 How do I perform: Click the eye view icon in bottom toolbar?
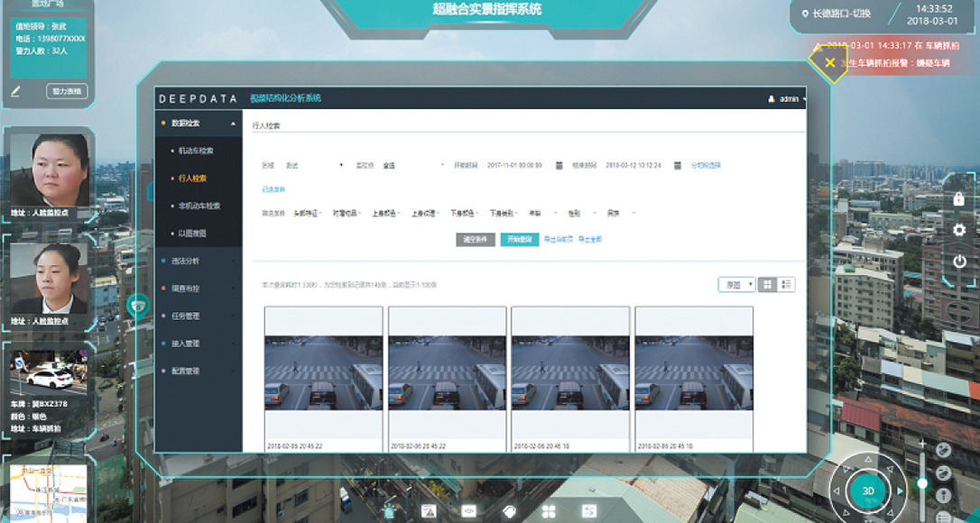coord(468,511)
